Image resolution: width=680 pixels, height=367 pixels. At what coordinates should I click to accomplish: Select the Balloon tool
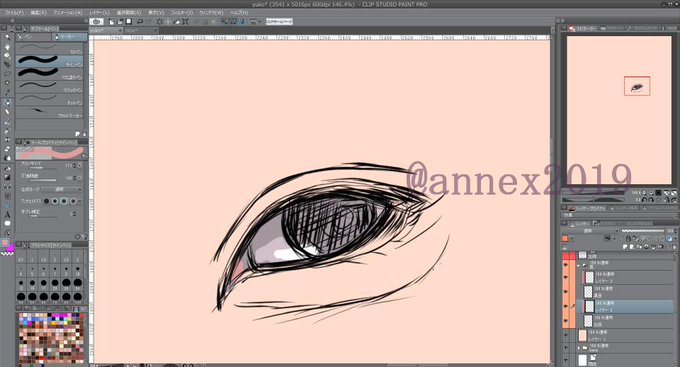point(7,223)
